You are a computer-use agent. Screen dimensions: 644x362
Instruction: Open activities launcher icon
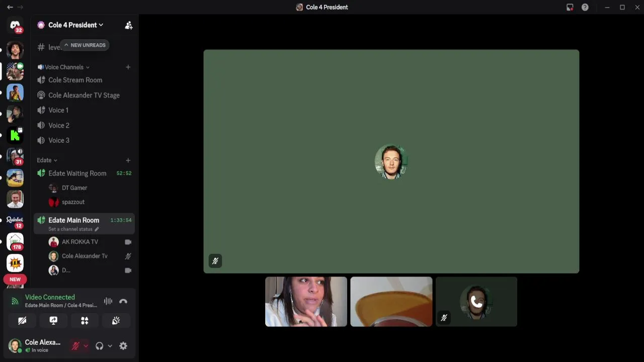click(x=85, y=321)
